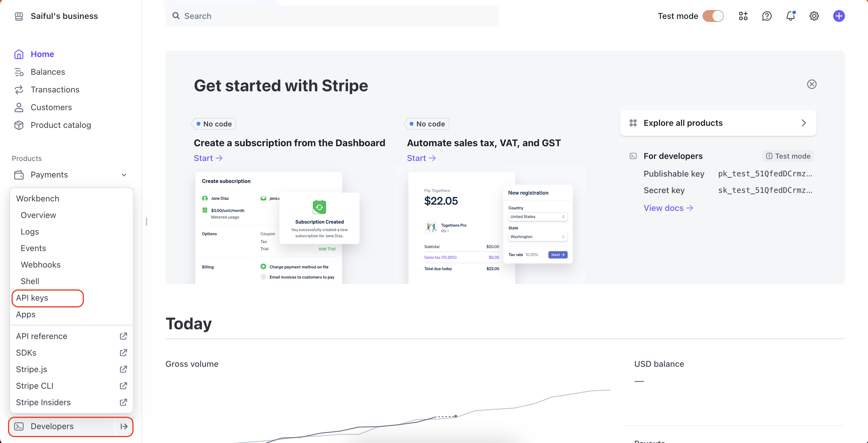Open the State Washington dropdown

537,237
